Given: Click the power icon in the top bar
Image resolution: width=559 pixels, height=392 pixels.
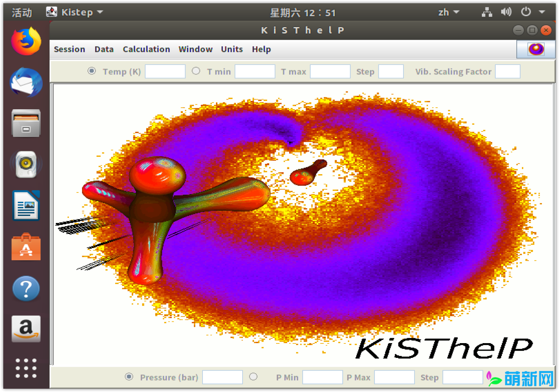Looking at the screenshot, I should pos(526,12).
